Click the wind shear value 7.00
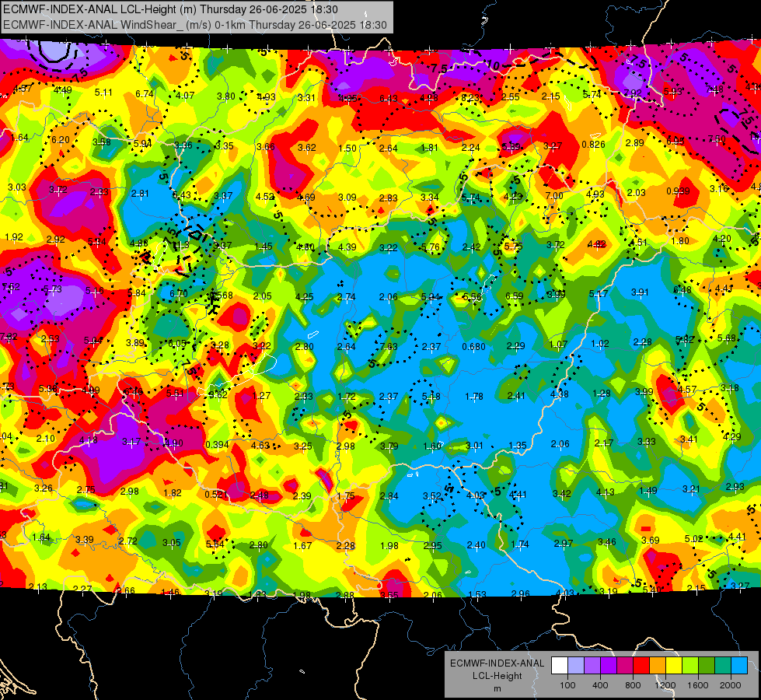 pyautogui.click(x=554, y=196)
